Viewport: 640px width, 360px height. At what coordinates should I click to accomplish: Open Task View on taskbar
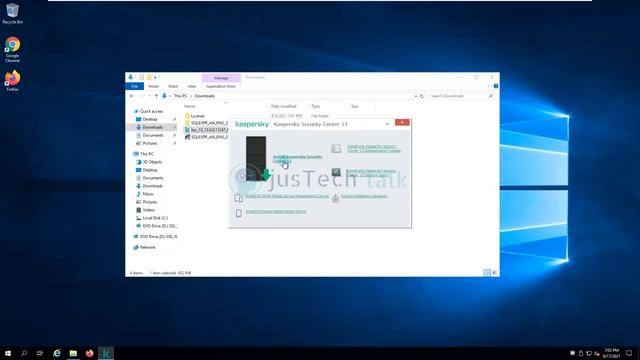(40, 353)
